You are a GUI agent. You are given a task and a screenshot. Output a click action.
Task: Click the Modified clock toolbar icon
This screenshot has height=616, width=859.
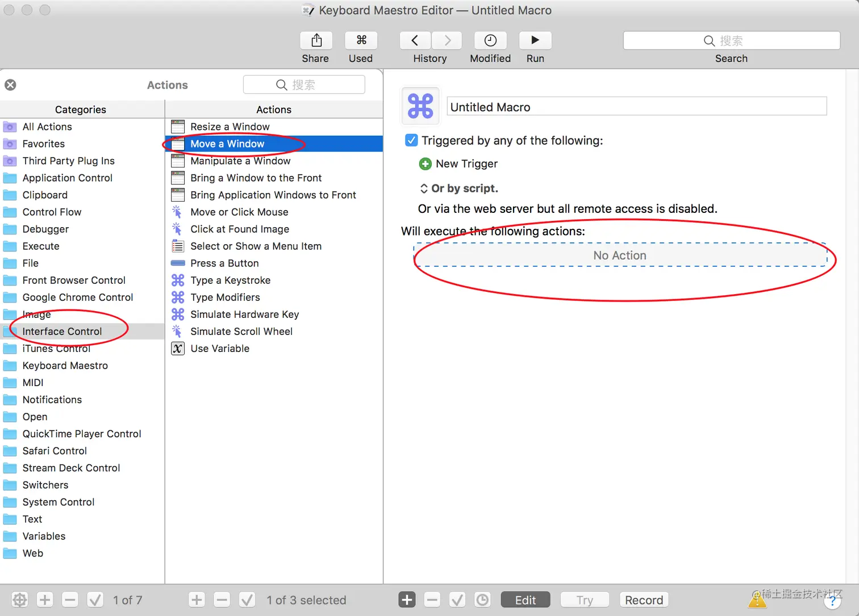click(490, 40)
